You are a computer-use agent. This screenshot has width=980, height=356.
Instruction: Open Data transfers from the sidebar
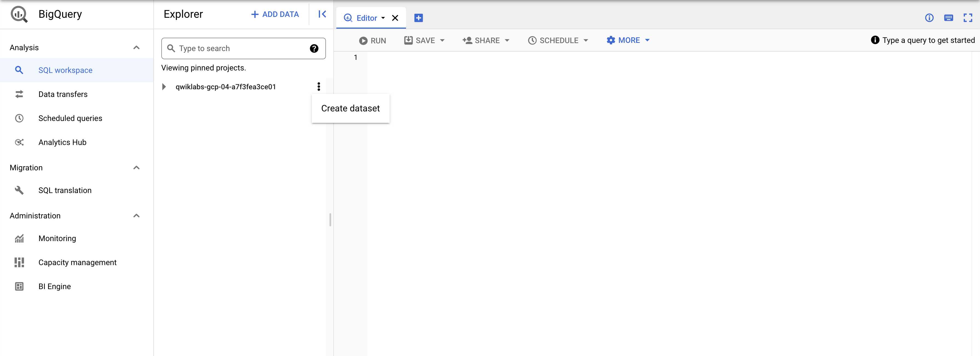pos(63,94)
